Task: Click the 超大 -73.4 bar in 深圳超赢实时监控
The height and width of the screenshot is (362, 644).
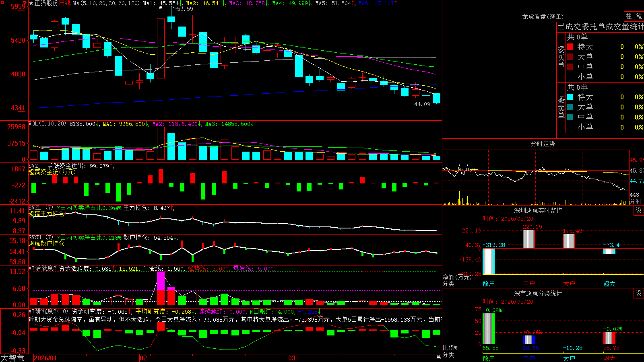Action: (609, 251)
